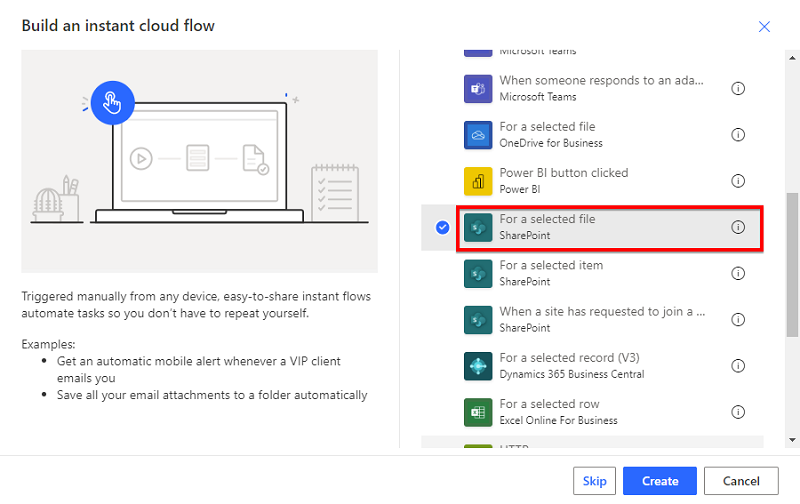The height and width of the screenshot is (504, 800).
Task: Click the 'Excel Online For Business' label
Action: (558, 420)
